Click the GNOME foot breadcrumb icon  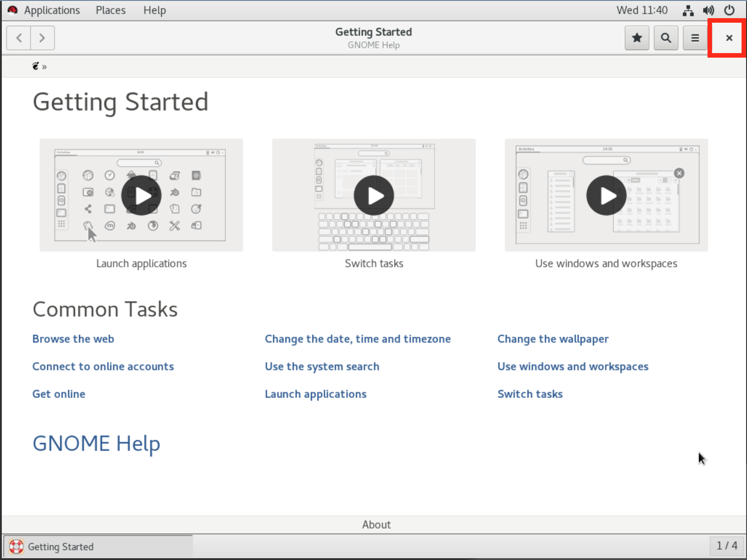click(36, 66)
